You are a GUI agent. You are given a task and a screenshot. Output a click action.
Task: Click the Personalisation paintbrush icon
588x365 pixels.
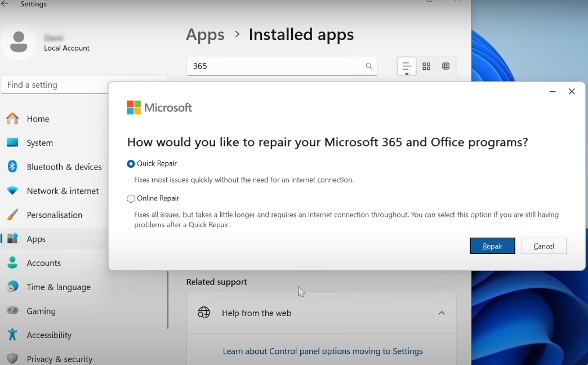[x=12, y=215]
